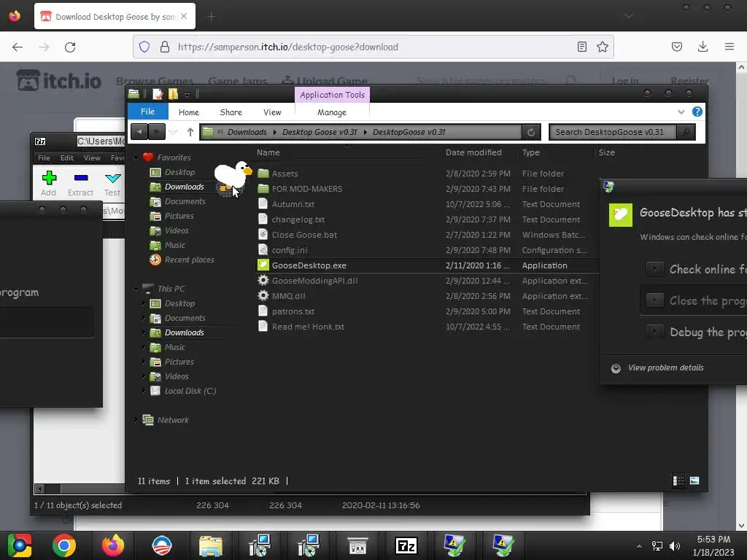Click Debug the program option
Screen dimensions: 747x560
pyautogui.click(x=695, y=332)
